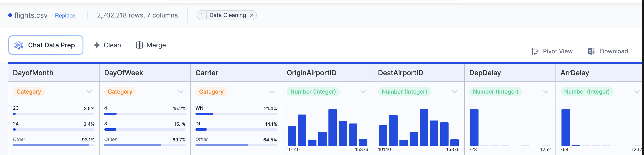Click the Replace file link
This screenshot has height=155, width=644.
65,15
